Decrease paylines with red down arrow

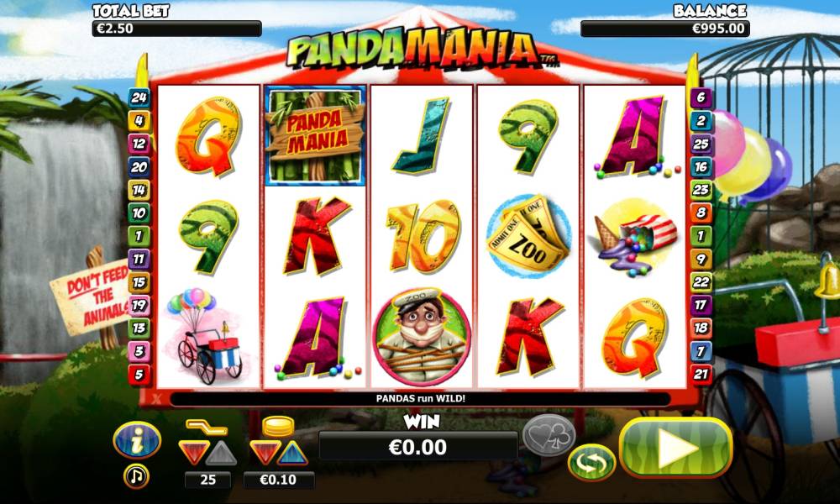(193, 453)
